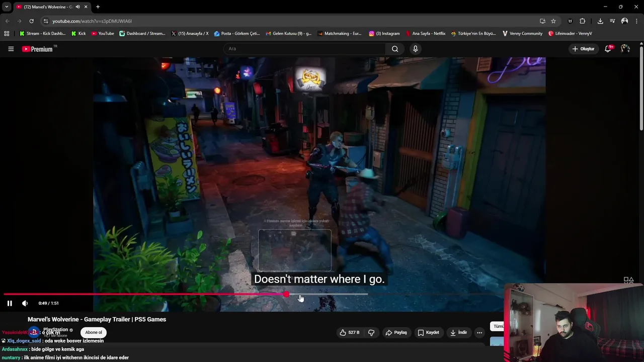Screen dimensions: 644x362
Task: Open the browser downloads icon
Action: pyautogui.click(x=600, y=21)
